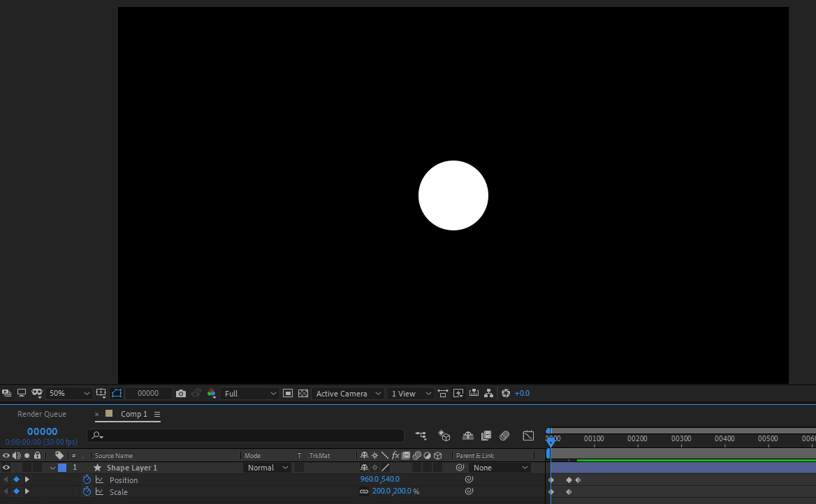Toggle the Scale keyframe at current time
The image size is (816, 504).
tap(16, 491)
